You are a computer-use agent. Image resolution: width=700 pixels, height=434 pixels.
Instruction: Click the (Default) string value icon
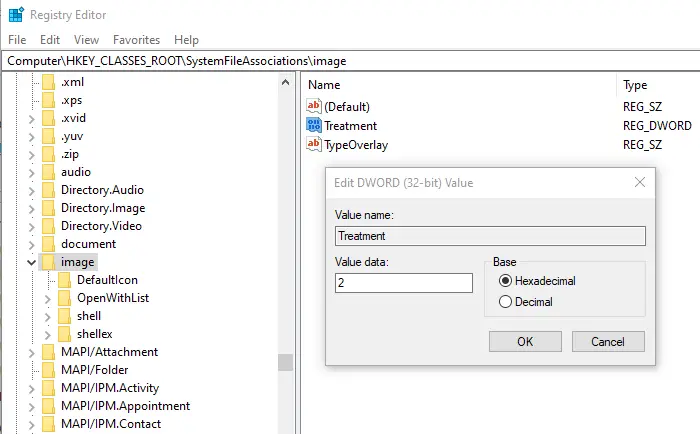click(x=314, y=107)
